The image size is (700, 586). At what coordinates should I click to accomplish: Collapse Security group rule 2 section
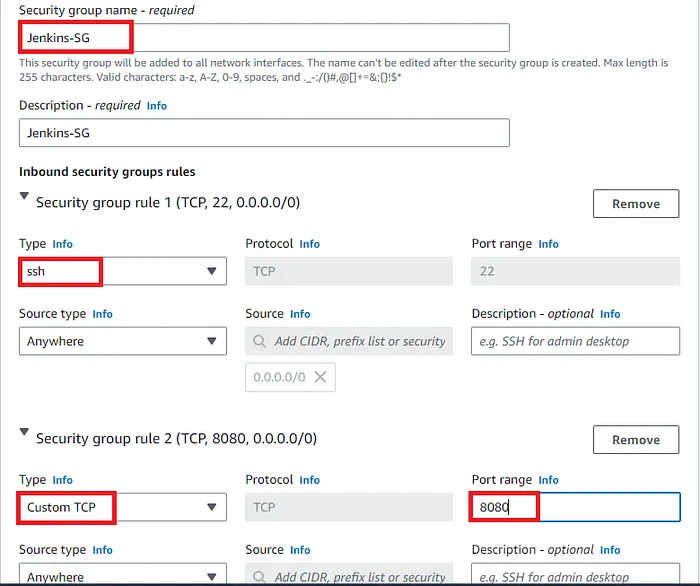pos(25,432)
